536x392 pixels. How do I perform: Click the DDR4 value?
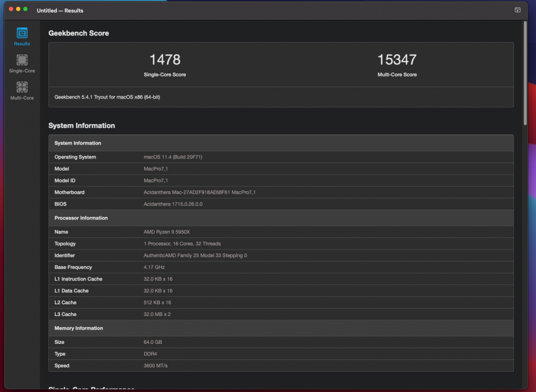click(150, 354)
